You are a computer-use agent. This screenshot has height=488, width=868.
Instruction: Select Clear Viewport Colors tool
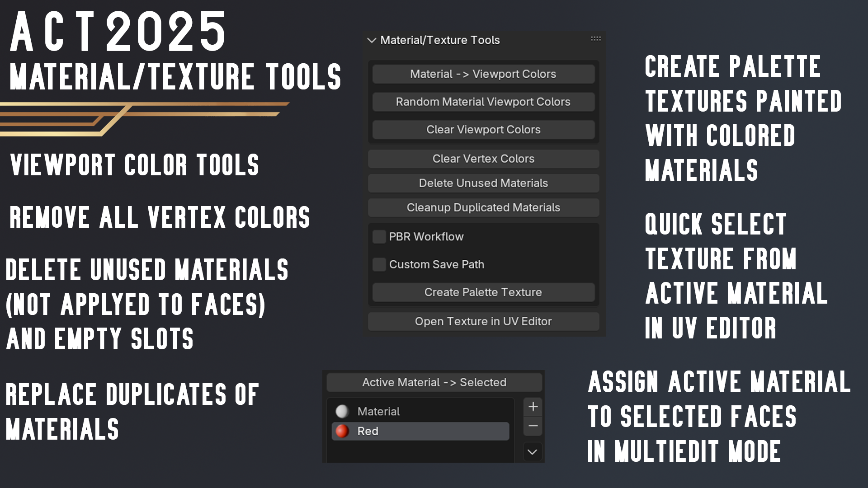[483, 129]
